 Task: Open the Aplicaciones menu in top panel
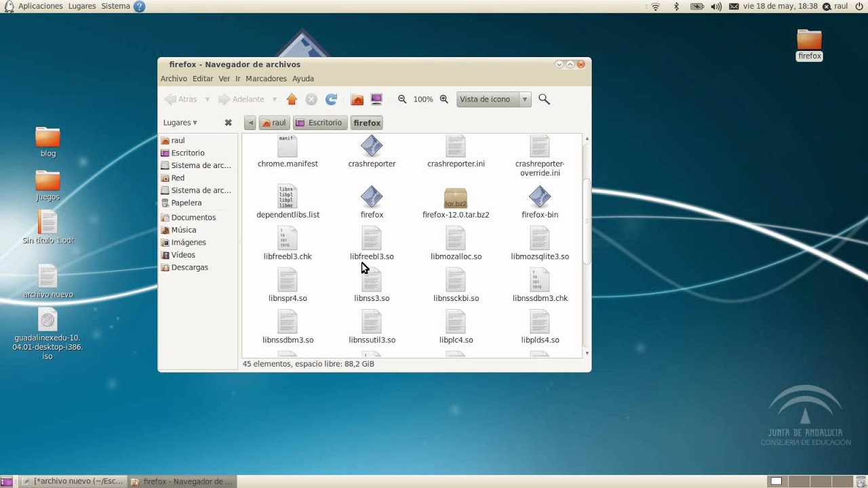tap(41, 6)
